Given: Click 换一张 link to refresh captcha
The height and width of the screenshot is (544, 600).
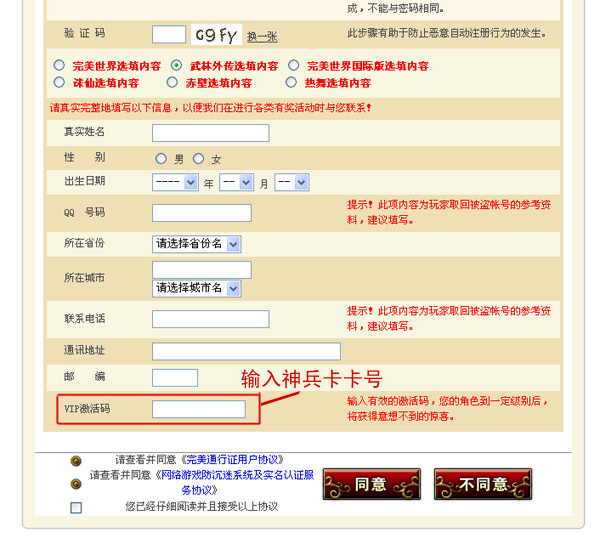Looking at the screenshot, I should (x=262, y=36).
